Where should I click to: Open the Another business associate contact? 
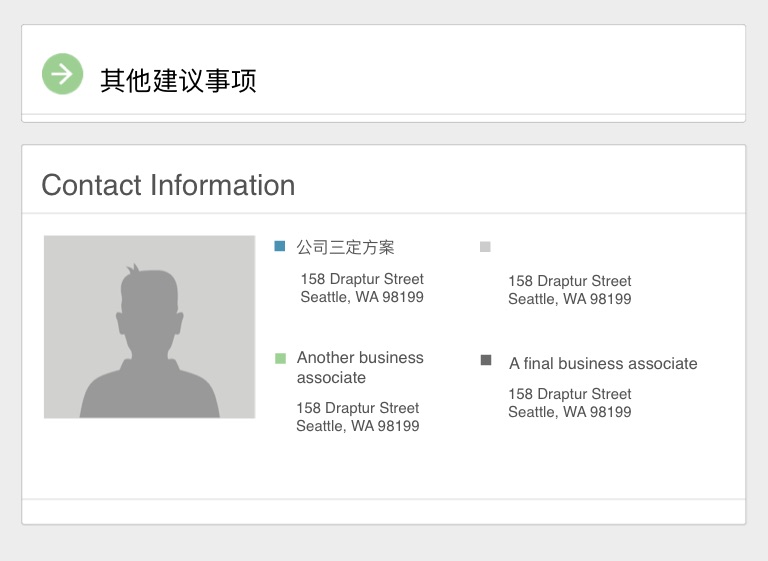[x=360, y=367]
